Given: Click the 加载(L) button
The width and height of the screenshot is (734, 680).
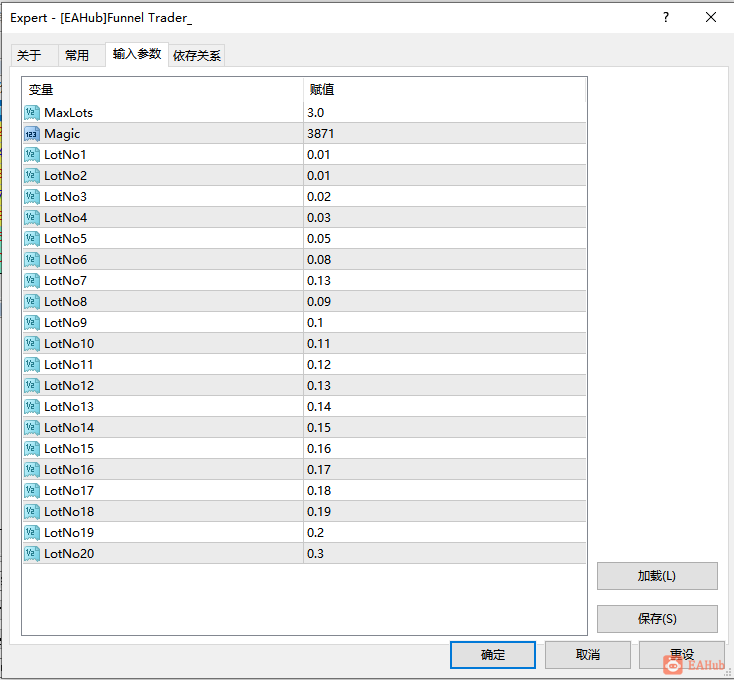Looking at the screenshot, I should [x=657, y=576].
